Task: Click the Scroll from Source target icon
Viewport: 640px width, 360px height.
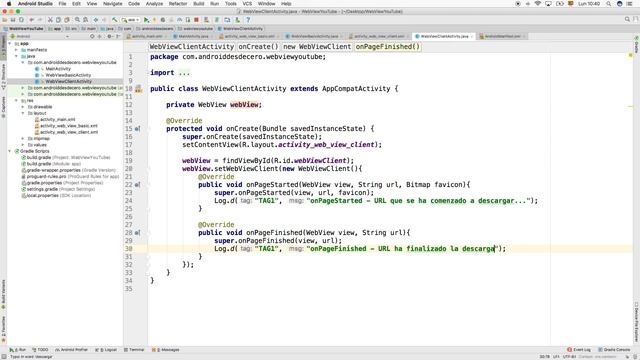Action: (x=92, y=36)
